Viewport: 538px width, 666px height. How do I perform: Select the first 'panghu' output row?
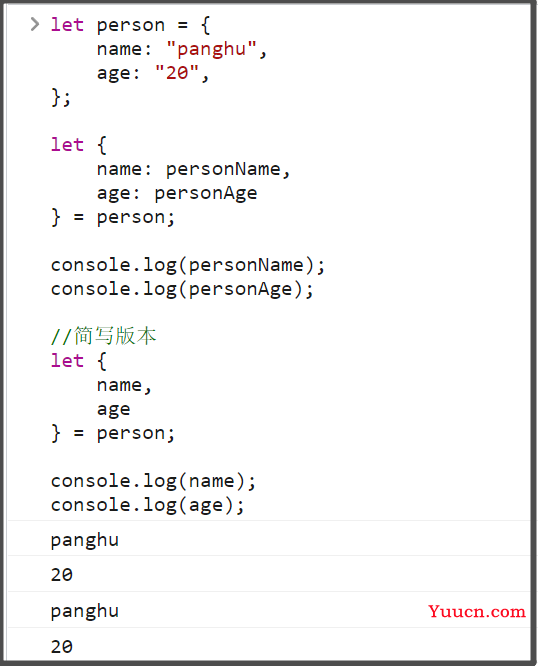pos(269,539)
